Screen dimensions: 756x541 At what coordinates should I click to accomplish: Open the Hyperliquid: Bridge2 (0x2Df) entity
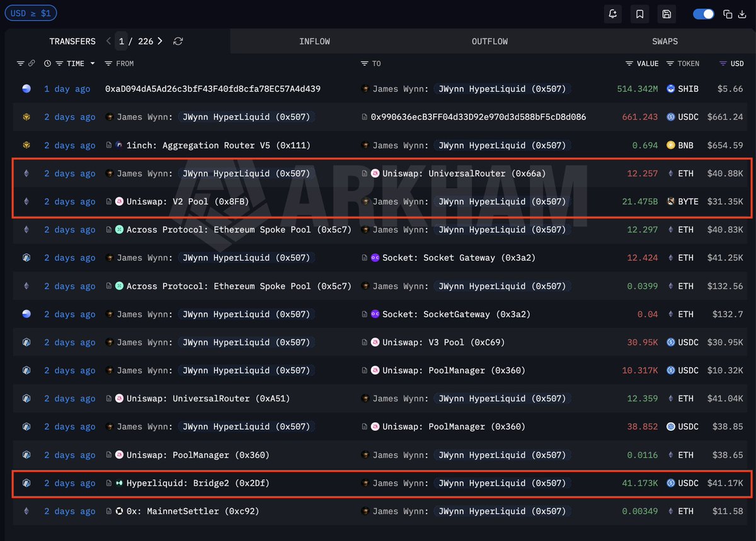pos(198,483)
